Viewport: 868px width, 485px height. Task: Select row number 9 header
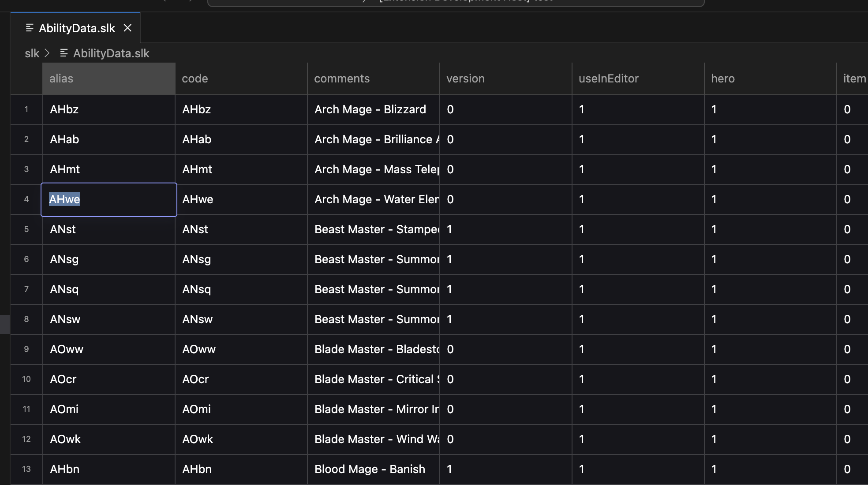pyautogui.click(x=26, y=349)
